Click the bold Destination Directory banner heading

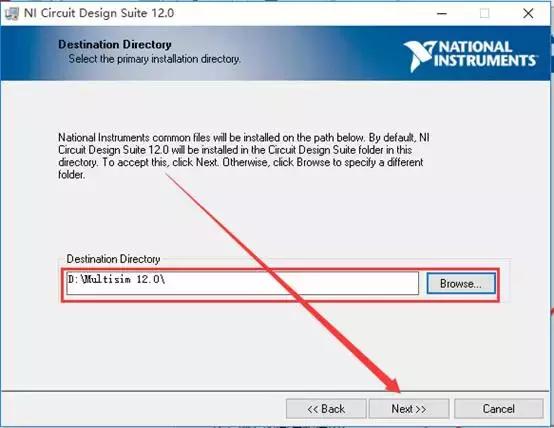(x=115, y=45)
